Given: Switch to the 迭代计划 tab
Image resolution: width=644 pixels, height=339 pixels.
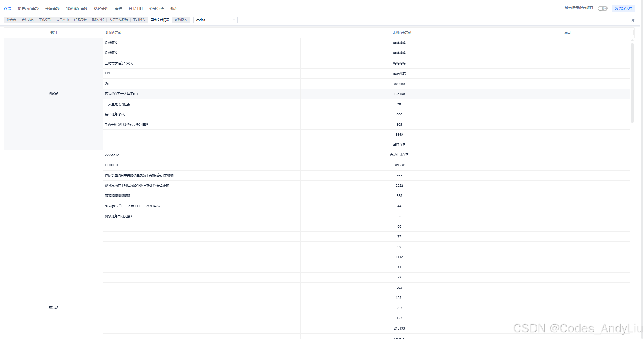Looking at the screenshot, I should [101, 9].
